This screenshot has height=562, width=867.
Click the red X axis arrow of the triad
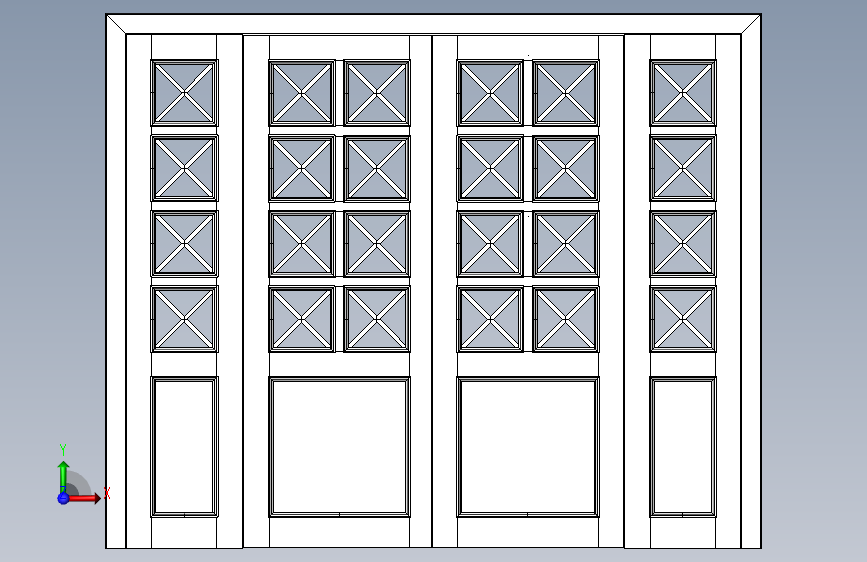click(84, 498)
